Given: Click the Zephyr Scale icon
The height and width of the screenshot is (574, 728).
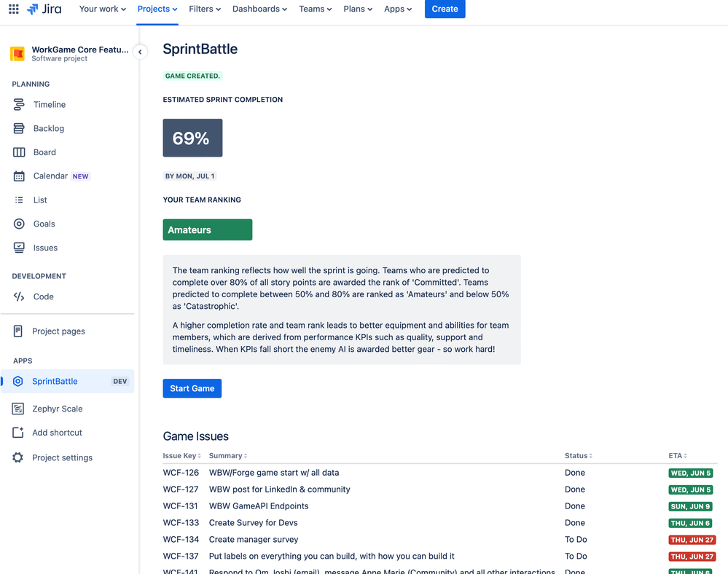Looking at the screenshot, I should point(17,409).
